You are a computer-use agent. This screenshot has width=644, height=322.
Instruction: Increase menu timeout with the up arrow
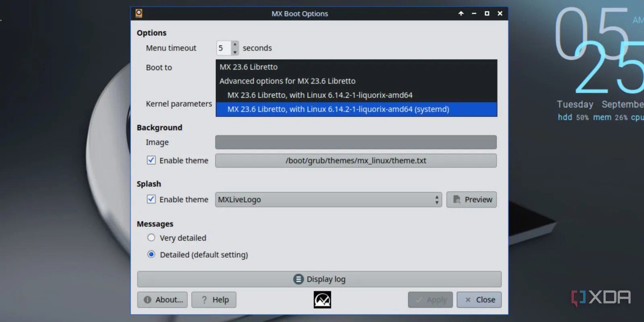[x=235, y=44]
